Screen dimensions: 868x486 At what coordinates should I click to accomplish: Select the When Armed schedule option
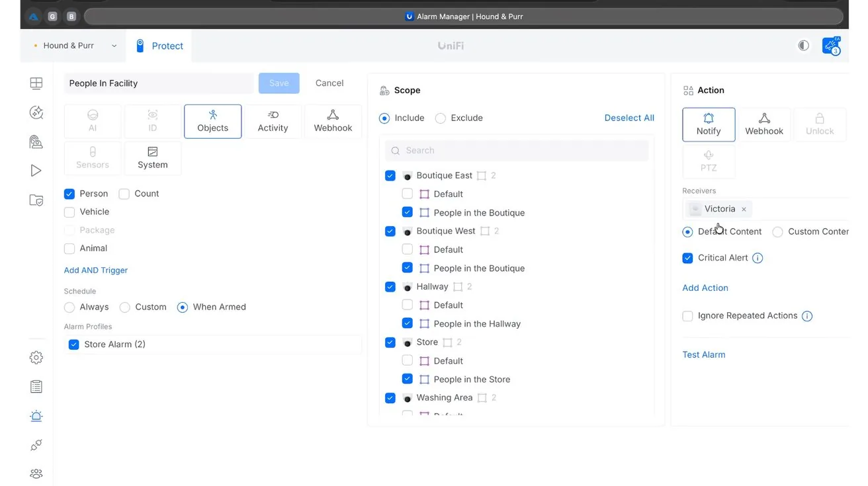point(183,307)
